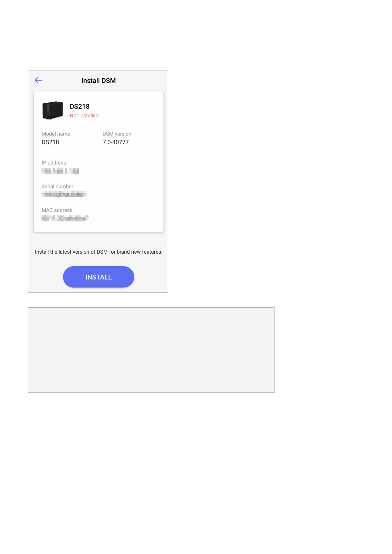
Task: Select the IP address label
Action: (x=54, y=163)
